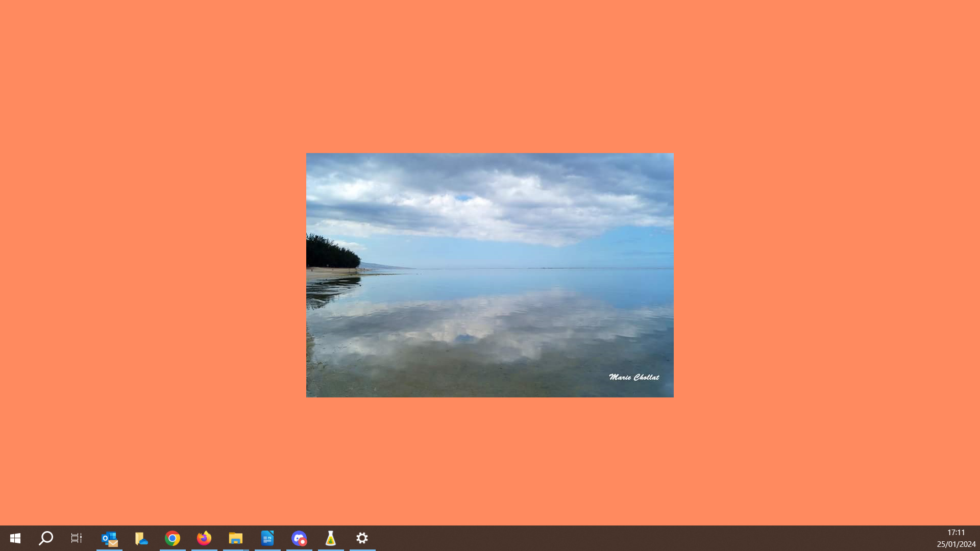The height and width of the screenshot is (551, 980).
Task: Switch to Firefox in the taskbar
Action: (204, 538)
